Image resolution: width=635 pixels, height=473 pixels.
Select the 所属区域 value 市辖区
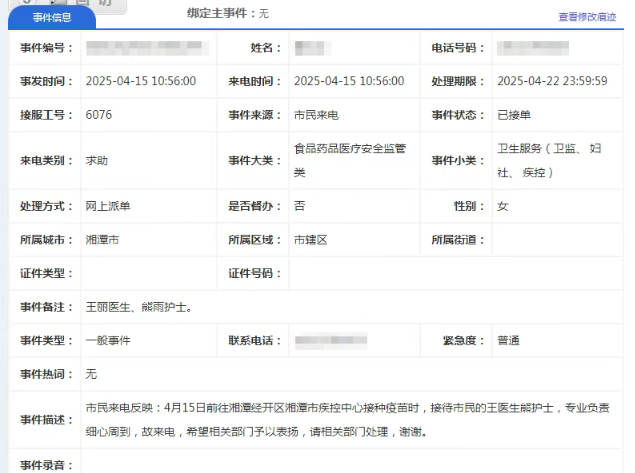pyautogui.click(x=311, y=240)
